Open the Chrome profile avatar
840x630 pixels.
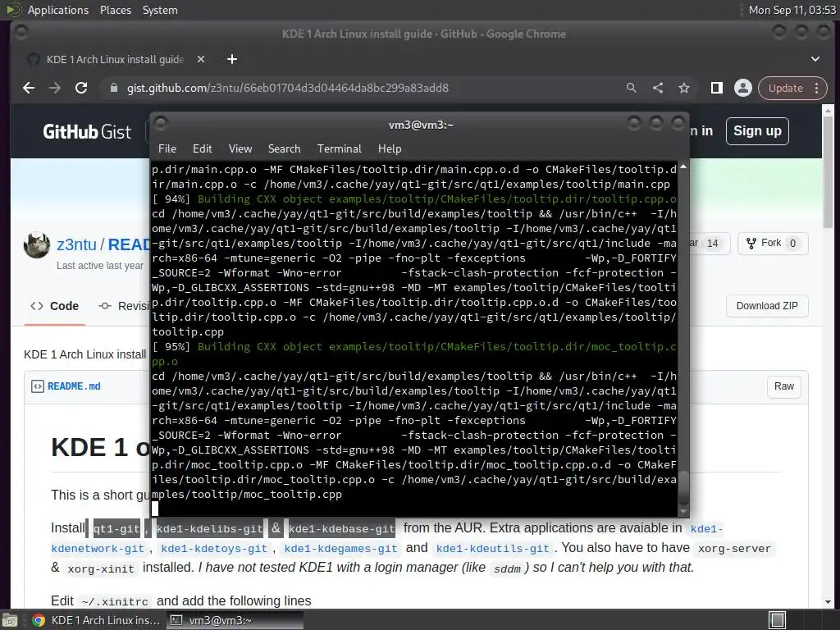coord(743,88)
